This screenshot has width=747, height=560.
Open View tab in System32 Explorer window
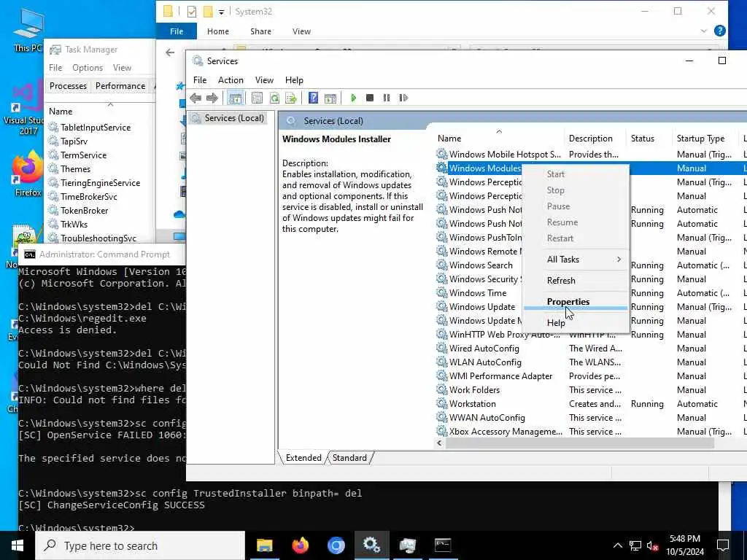coord(301,31)
